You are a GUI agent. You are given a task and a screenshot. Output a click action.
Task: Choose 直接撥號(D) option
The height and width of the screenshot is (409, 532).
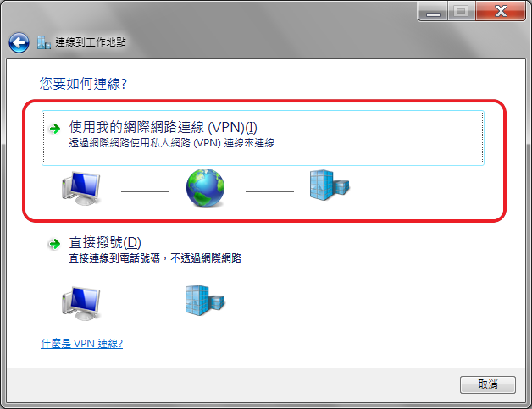point(105,243)
